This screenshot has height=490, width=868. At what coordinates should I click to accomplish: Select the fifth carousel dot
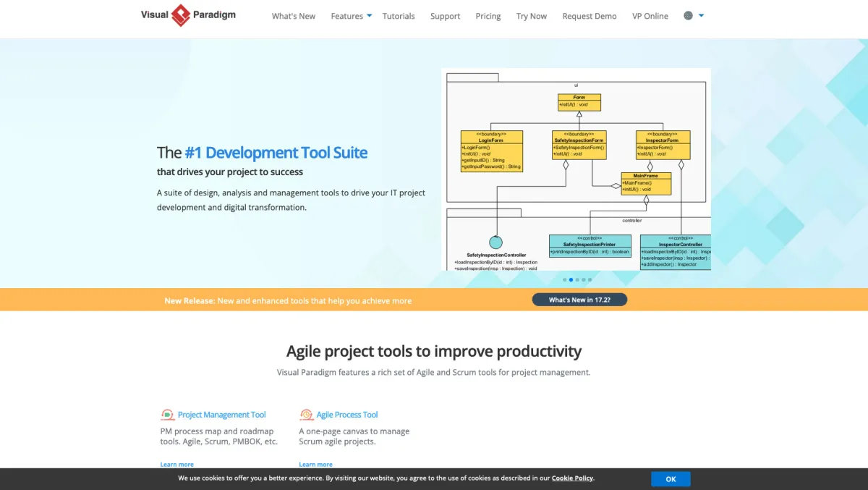tap(590, 279)
